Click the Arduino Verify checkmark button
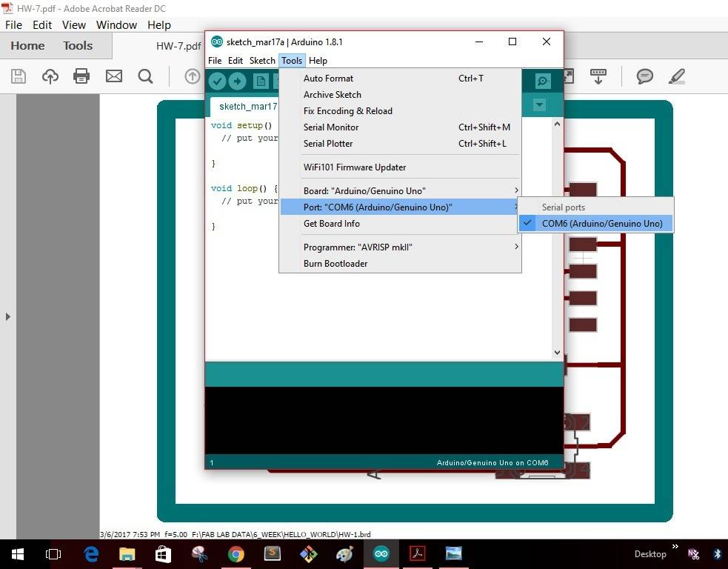728x569 pixels. coord(217,81)
